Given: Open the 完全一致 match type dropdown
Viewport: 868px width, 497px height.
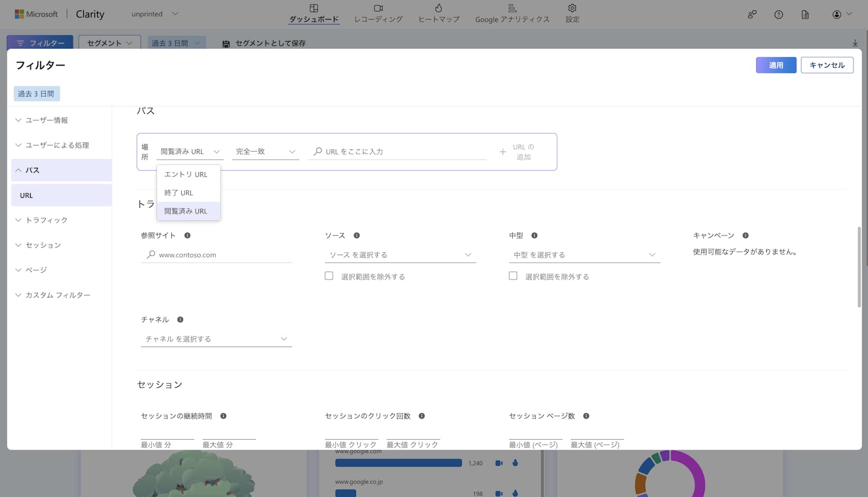Looking at the screenshot, I should tap(265, 152).
